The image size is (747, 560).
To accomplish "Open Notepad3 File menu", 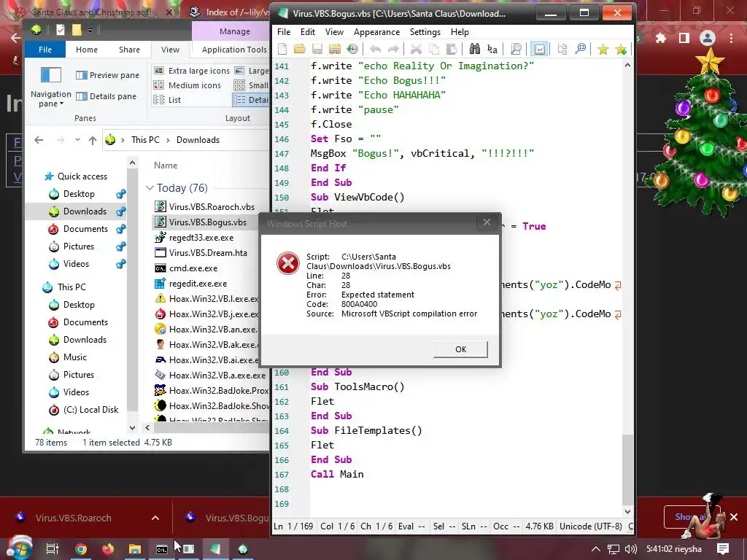I will [284, 32].
